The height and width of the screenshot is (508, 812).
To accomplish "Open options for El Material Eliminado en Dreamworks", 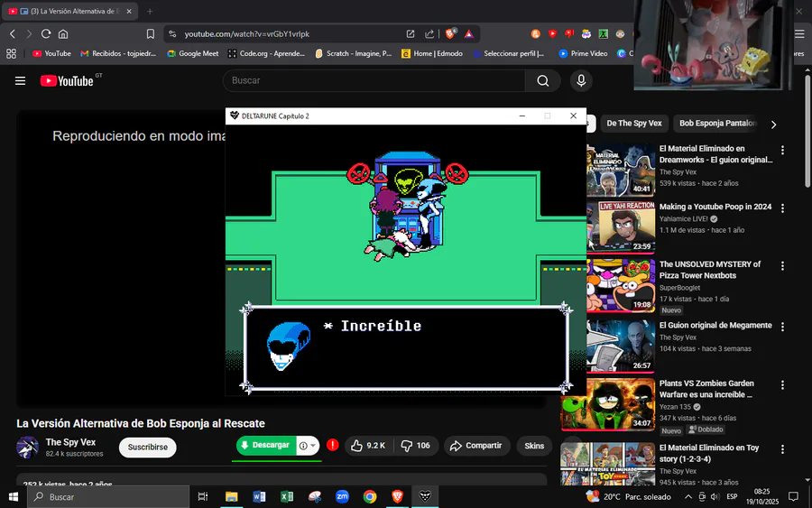I will [782, 150].
